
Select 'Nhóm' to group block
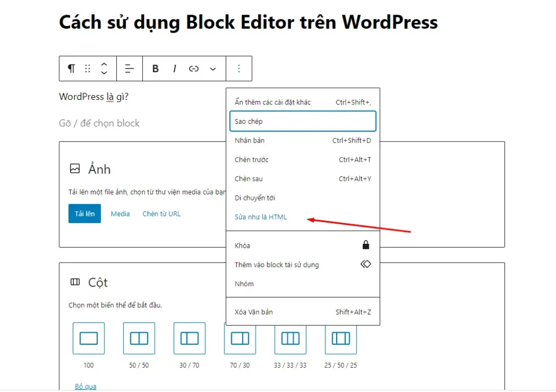[303, 283]
